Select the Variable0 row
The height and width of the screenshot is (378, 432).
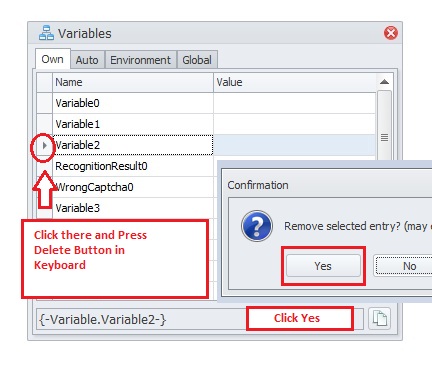[206, 103]
